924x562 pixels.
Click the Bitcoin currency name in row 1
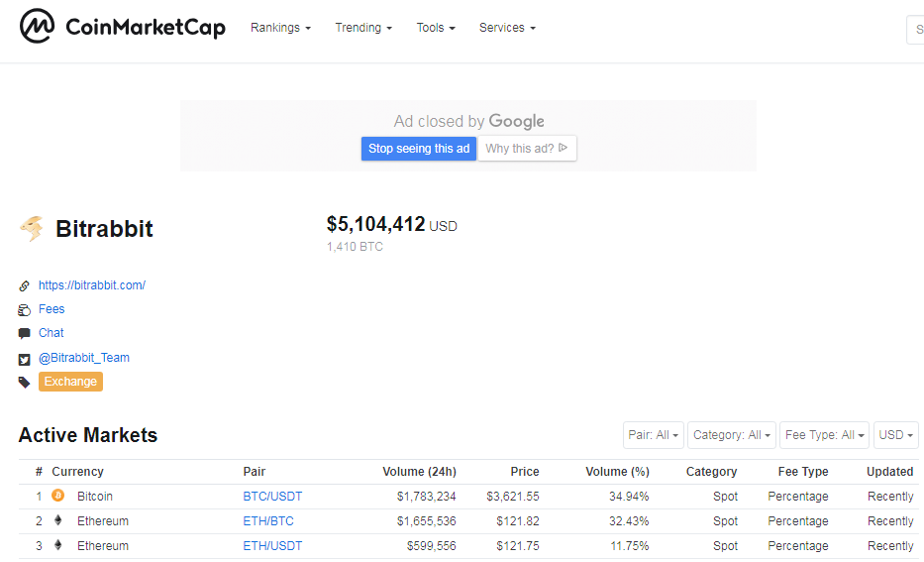click(95, 497)
